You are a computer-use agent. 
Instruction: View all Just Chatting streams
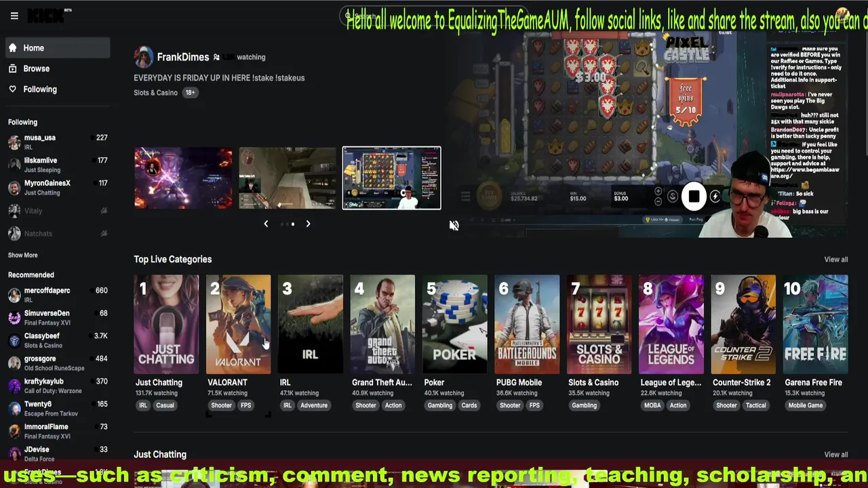tap(835, 455)
